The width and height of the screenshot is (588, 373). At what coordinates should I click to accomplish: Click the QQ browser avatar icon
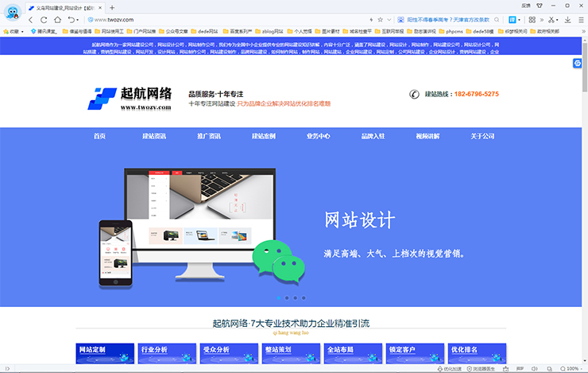pyautogui.click(x=13, y=12)
